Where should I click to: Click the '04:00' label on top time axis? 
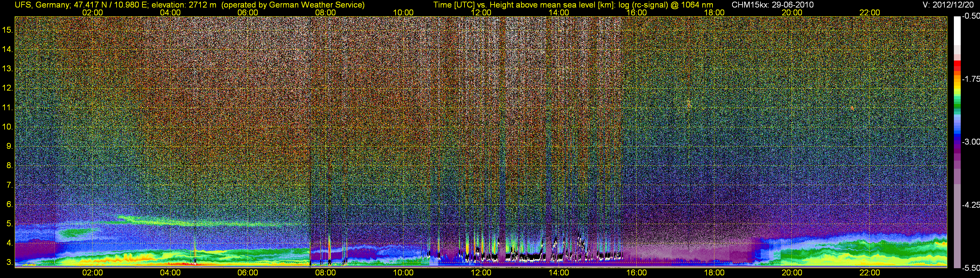[170, 12]
